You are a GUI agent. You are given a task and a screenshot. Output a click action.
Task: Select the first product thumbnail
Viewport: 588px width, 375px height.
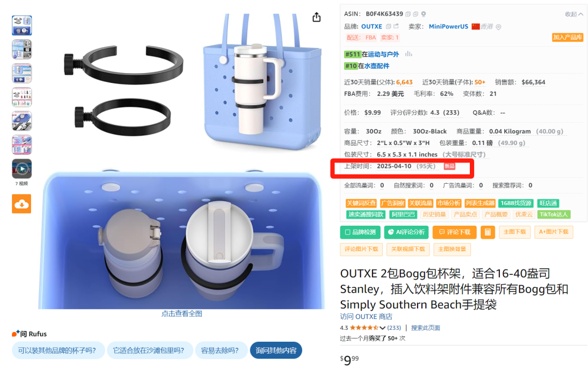point(22,26)
